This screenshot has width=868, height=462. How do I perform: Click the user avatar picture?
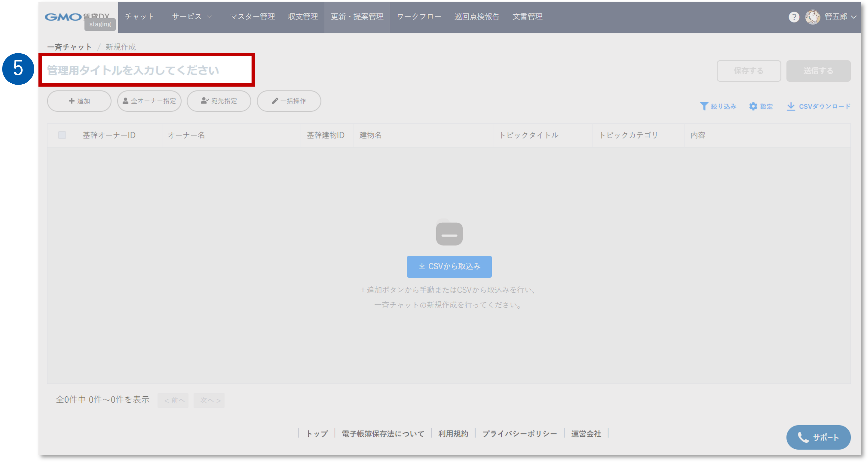(812, 17)
